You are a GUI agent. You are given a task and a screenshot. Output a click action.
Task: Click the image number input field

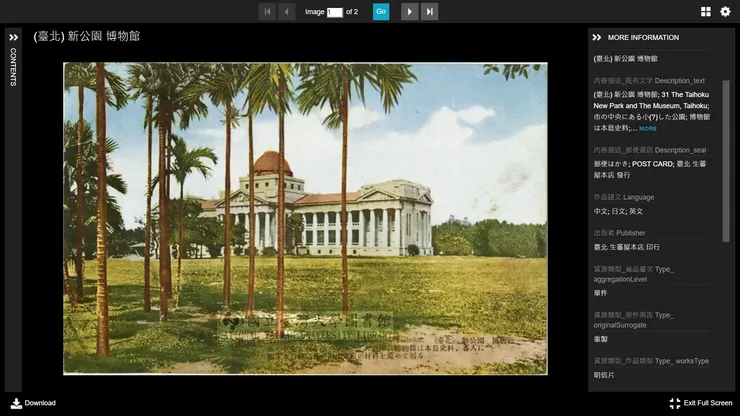point(335,12)
